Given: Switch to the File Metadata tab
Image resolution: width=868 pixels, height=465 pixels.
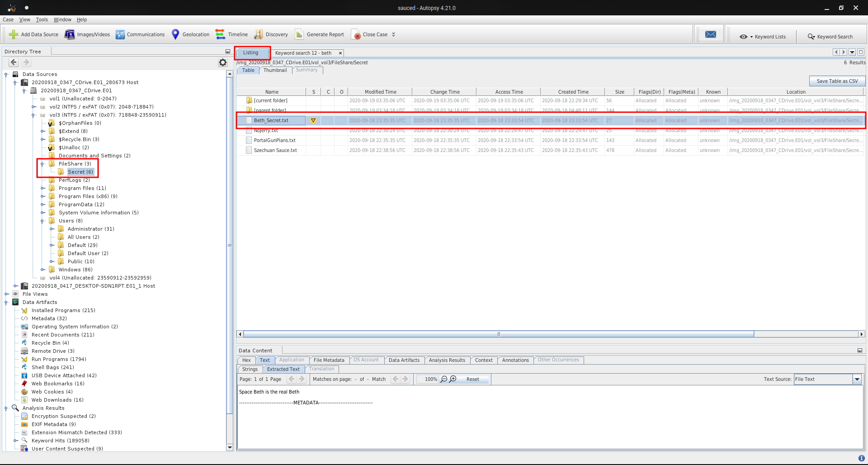Looking at the screenshot, I should coord(329,360).
